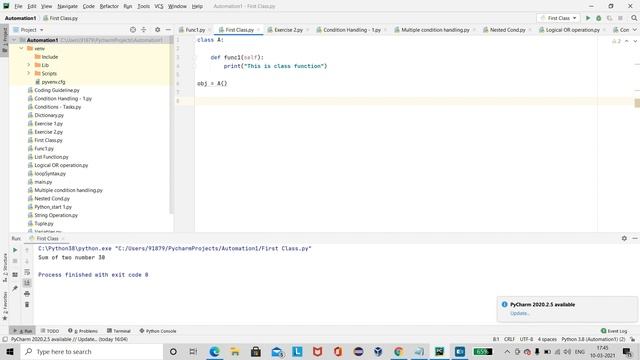Open the Terminal tool window
Screen dimensions: 640x360
click(x=119, y=331)
